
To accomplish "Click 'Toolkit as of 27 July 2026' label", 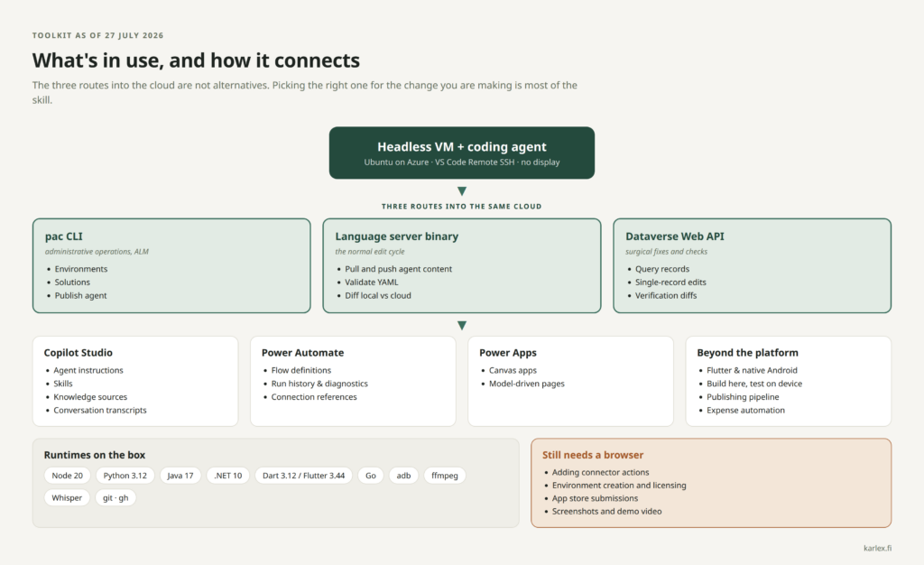I will point(97,35).
